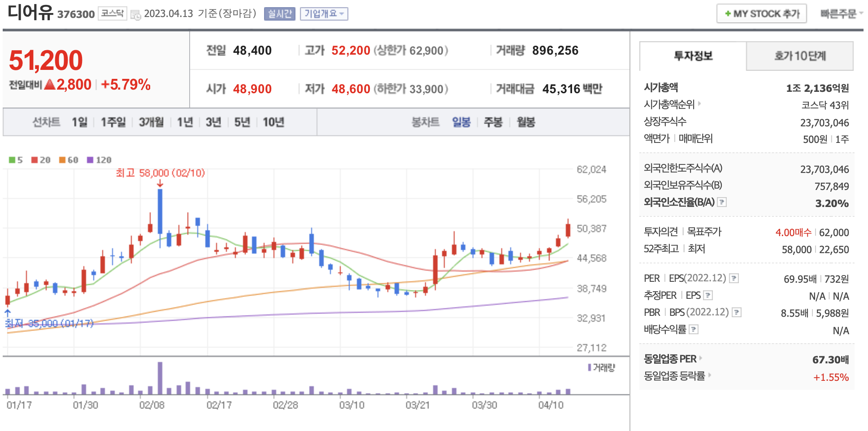Expand the 기업개요 dropdown
Viewport: 868px width, 431px height.
click(x=324, y=14)
